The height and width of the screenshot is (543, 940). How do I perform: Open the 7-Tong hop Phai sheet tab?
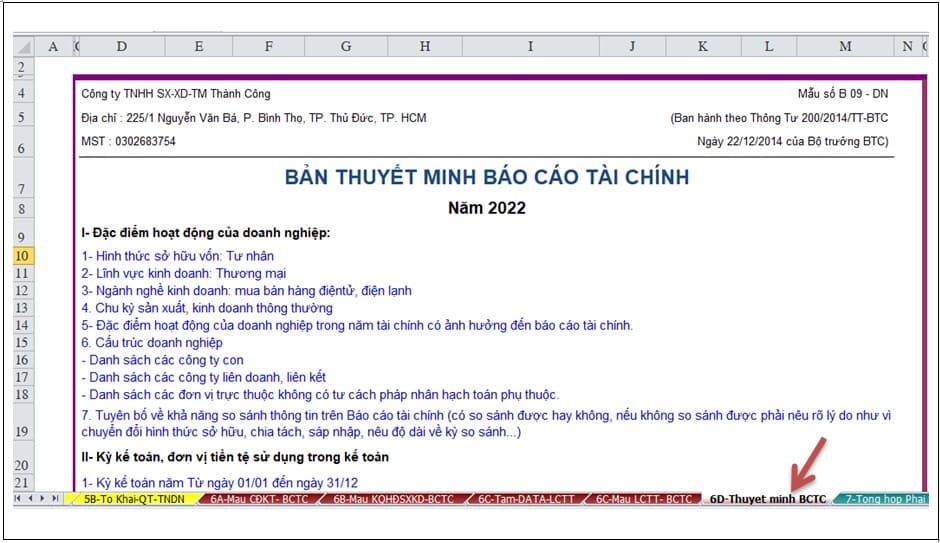tap(885, 498)
